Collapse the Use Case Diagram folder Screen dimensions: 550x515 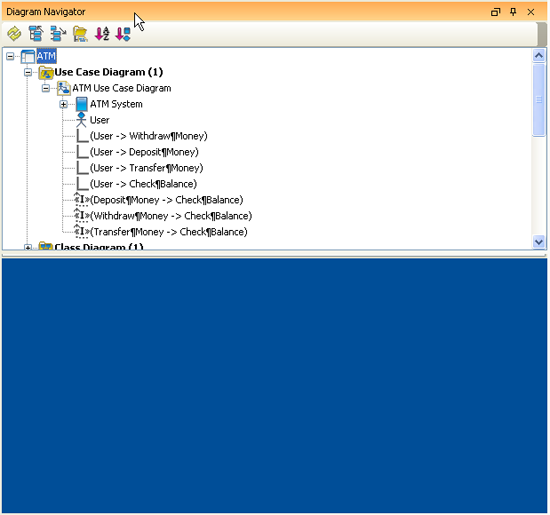coord(28,72)
